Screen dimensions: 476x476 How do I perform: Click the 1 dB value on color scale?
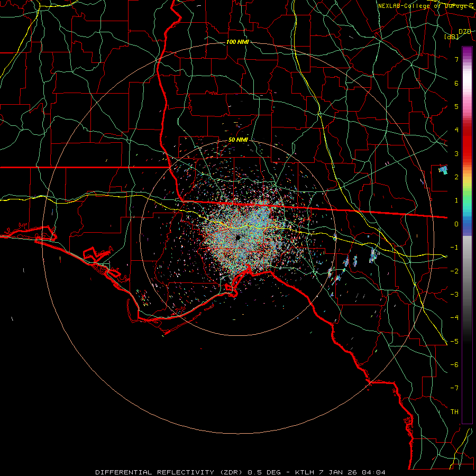point(456,200)
